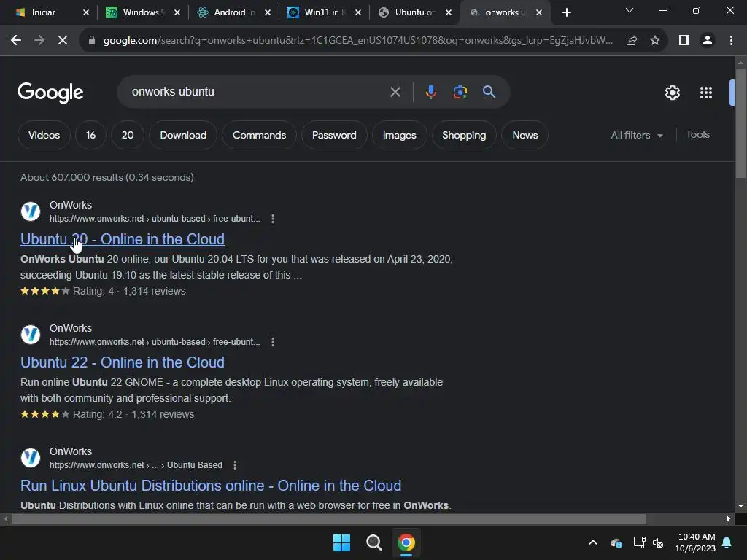Viewport: 747px width, 560px height.
Task: Open the Chrome profile avatar icon
Action: click(708, 41)
